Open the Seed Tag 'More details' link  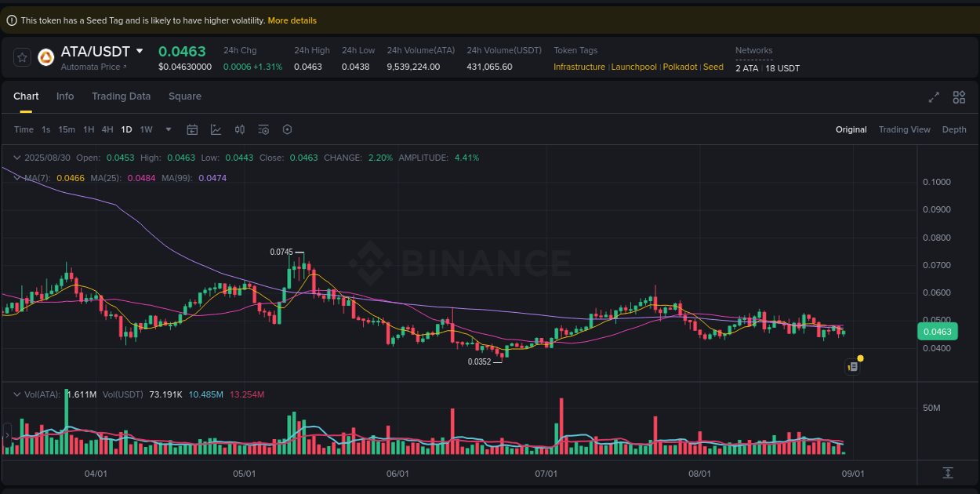click(x=292, y=20)
